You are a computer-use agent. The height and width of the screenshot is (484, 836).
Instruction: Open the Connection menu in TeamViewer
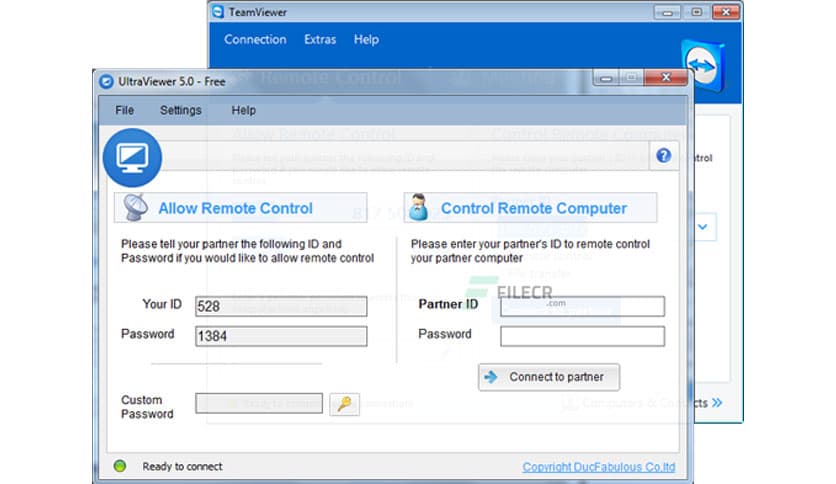click(x=255, y=40)
